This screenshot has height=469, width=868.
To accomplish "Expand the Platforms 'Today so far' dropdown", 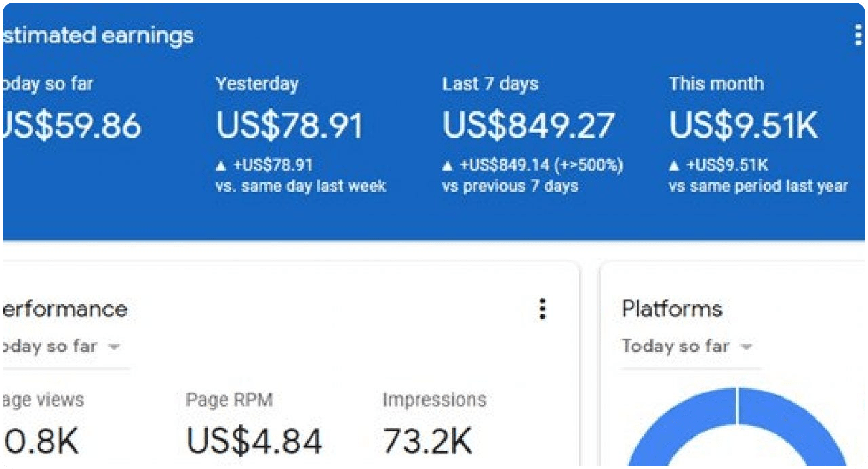I will tap(746, 347).
